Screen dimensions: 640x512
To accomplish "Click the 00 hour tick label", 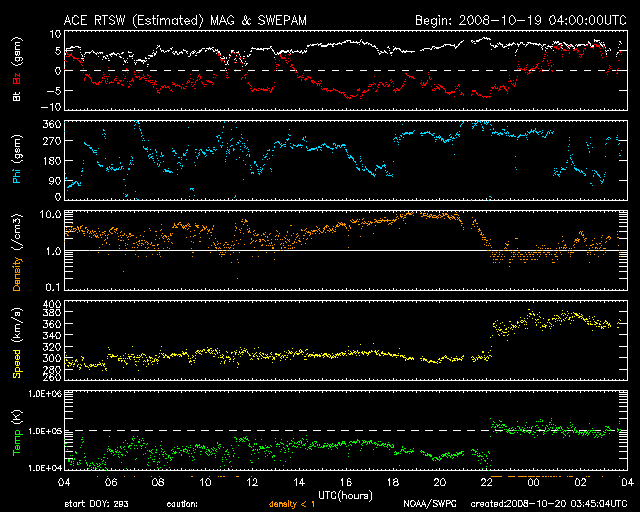I will click(533, 483).
